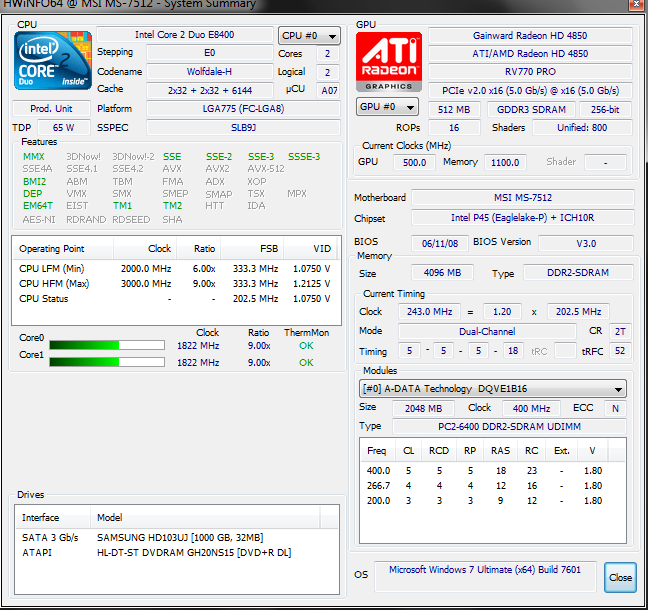Click the EM64T feature label
Image resolution: width=648 pixels, height=610 pixels.
tap(38, 205)
